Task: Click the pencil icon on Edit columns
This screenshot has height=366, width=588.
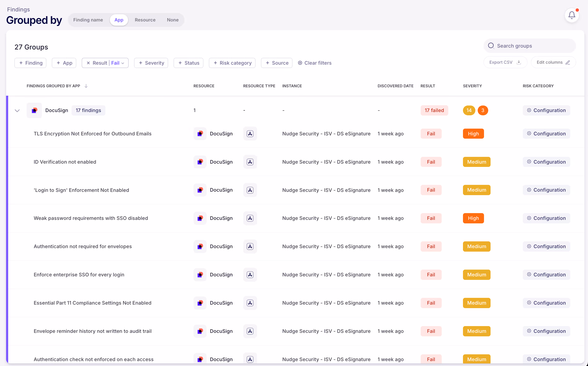Action: coord(568,62)
